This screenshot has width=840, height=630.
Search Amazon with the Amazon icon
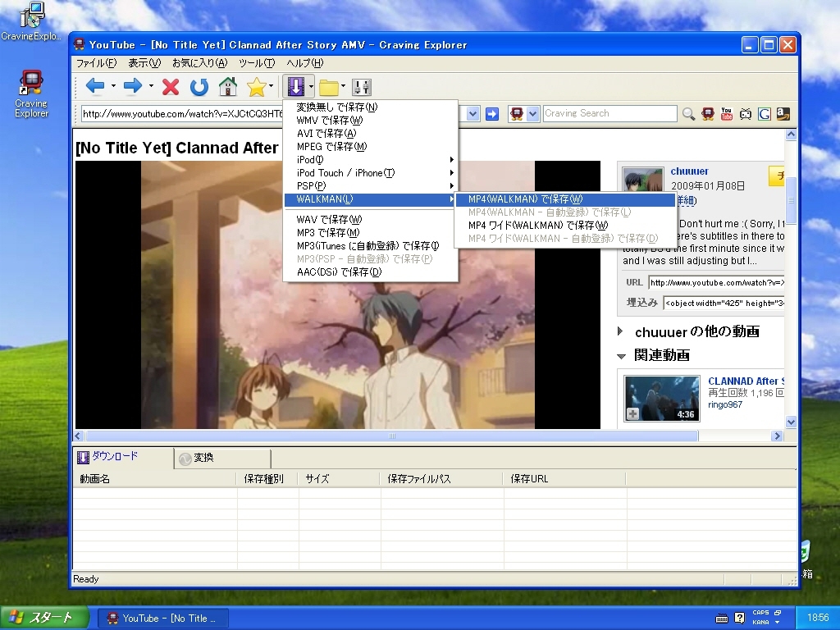(x=783, y=113)
